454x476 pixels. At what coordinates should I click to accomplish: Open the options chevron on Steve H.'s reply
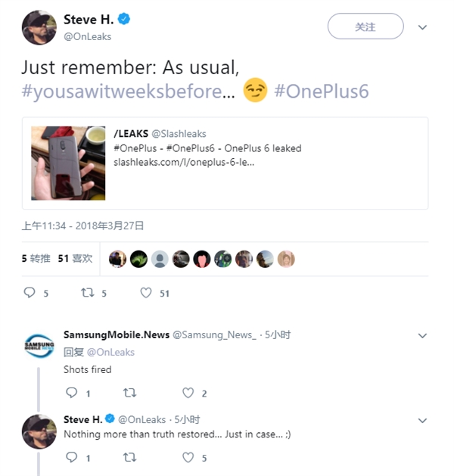click(423, 420)
